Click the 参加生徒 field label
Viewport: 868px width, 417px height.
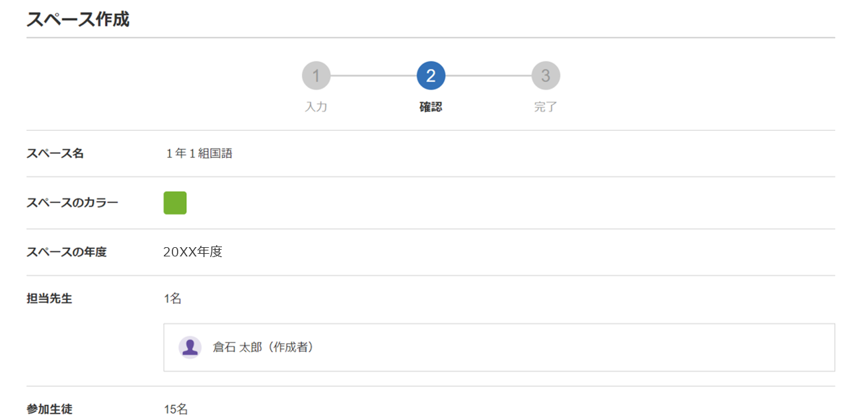[x=50, y=409]
